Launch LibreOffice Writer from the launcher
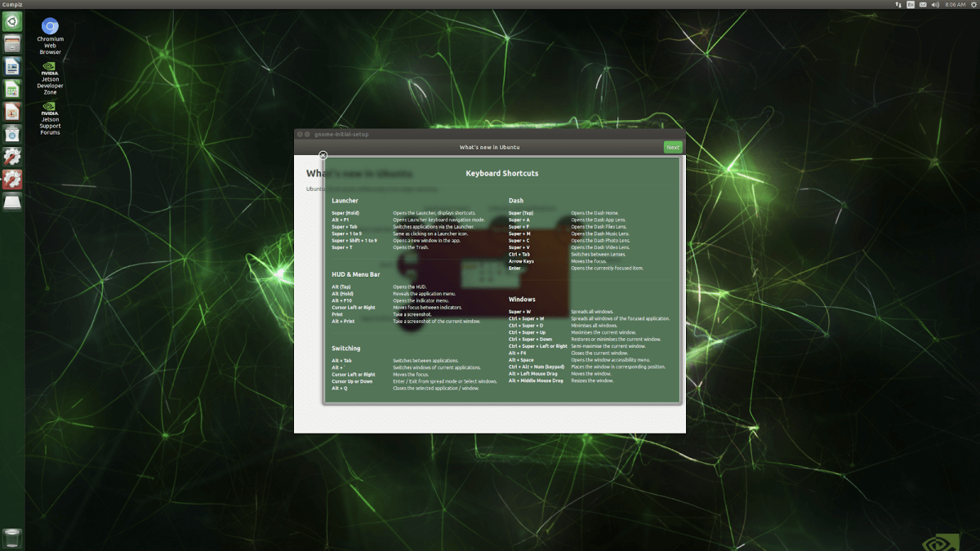980x551 pixels. tap(11, 66)
